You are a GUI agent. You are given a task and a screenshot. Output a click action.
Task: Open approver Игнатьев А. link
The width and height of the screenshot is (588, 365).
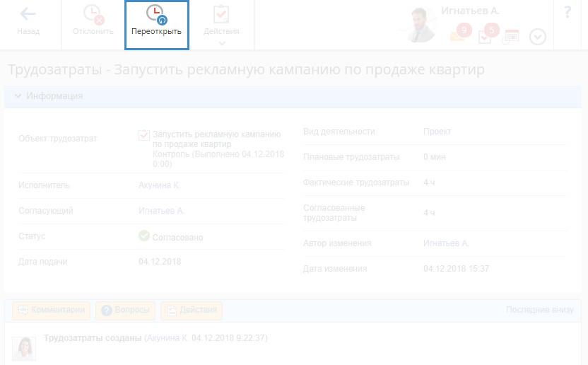coord(161,211)
